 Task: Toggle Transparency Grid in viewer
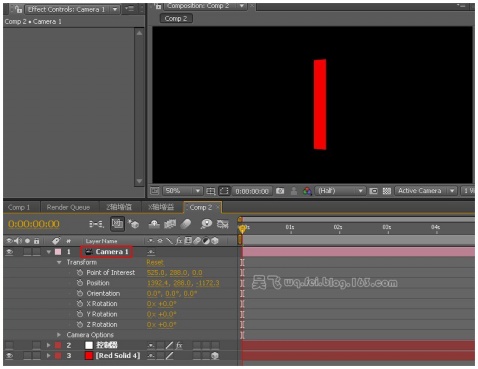click(387, 191)
